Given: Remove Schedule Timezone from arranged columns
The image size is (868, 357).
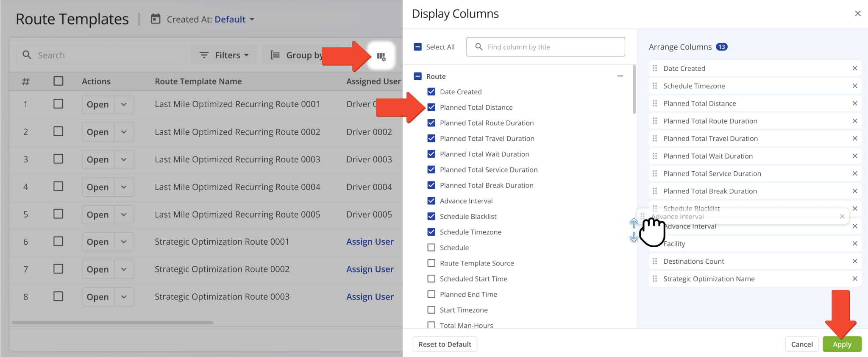Looking at the screenshot, I should tap(854, 86).
